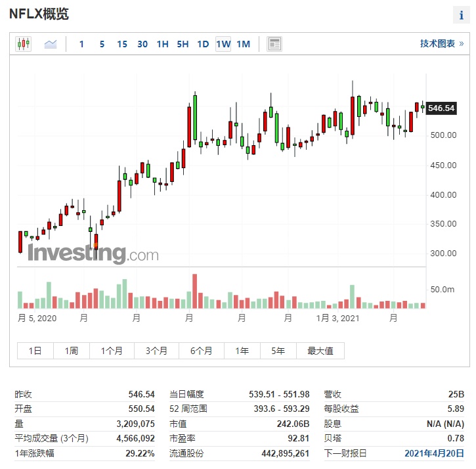476x469 pixels.
Task: Click the 平均成交量 (3个月) label
Action: [x=51, y=439]
